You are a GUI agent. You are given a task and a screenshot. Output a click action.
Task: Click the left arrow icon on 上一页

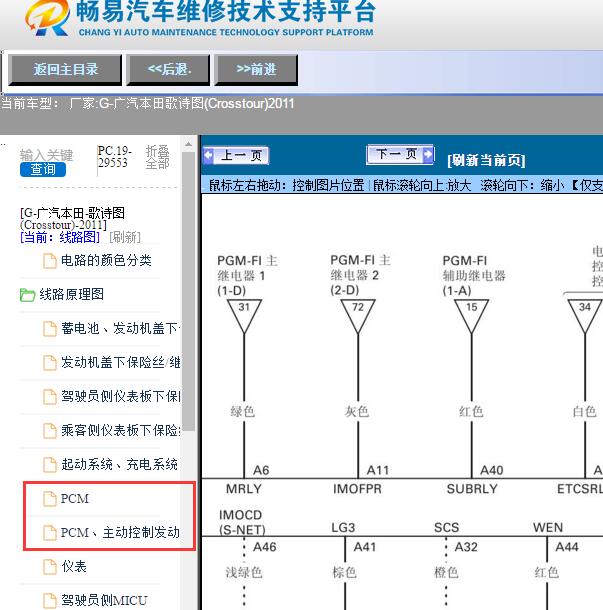coord(209,156)
